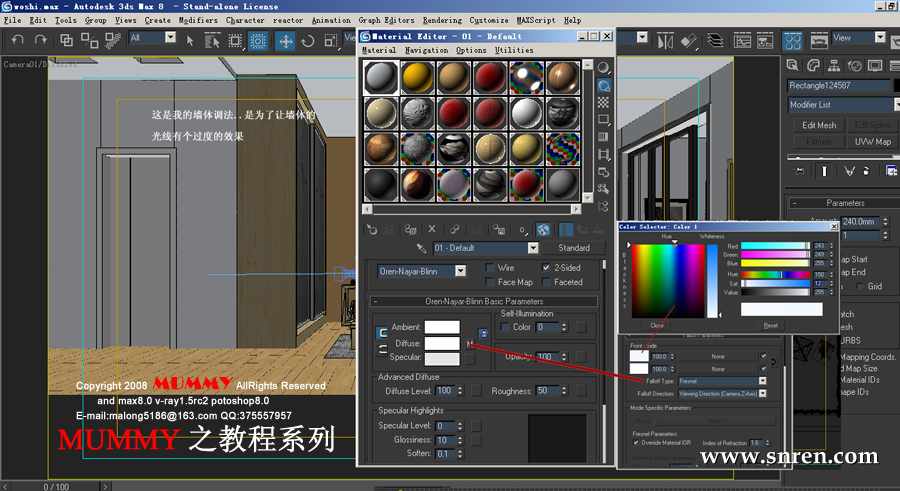
Task: Click Configure Modifier Sets icon
Action: 891,171
